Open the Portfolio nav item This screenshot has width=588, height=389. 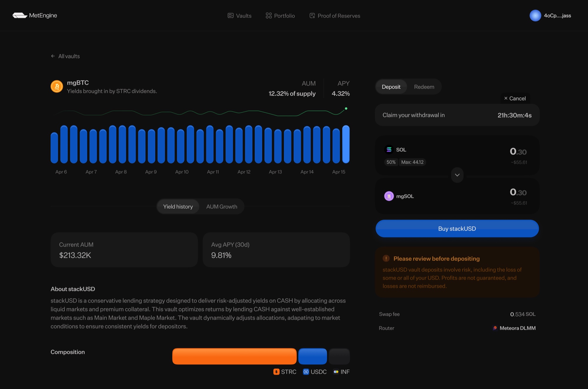point(280,16)
